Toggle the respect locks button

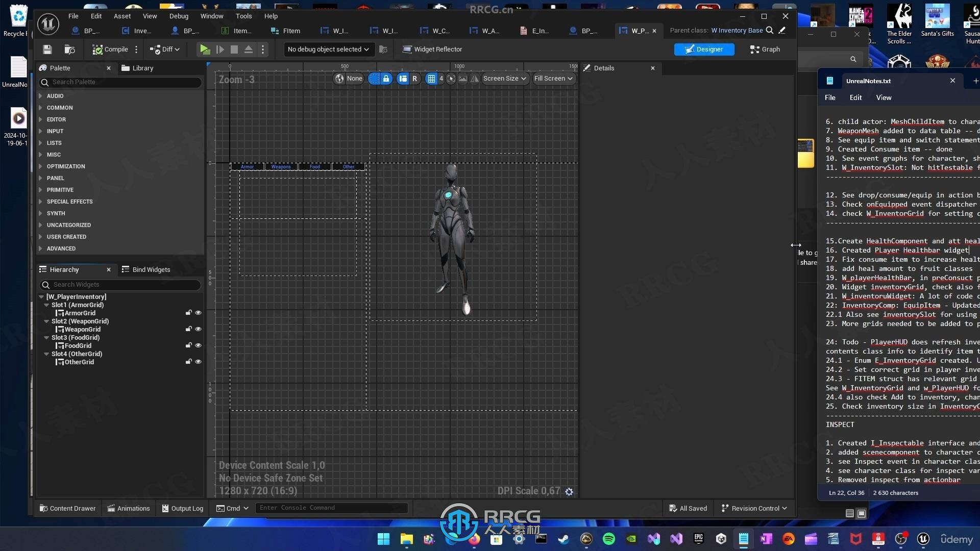[x=386, y=79]
